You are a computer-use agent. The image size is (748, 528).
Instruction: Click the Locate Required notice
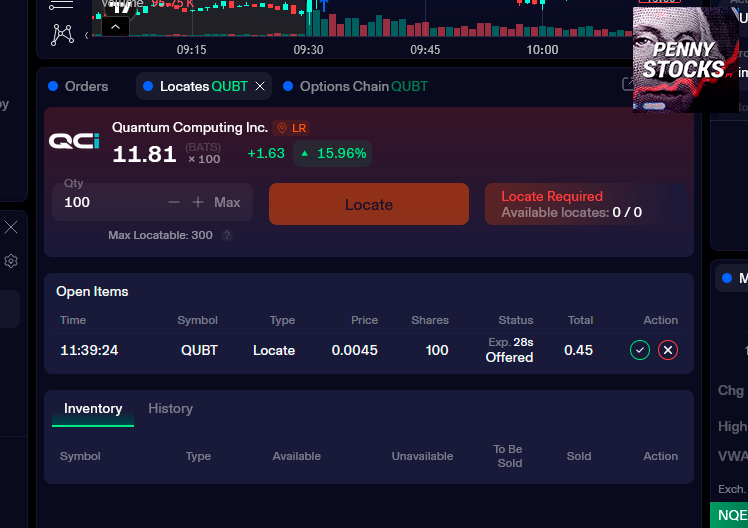tap(585, 204)
